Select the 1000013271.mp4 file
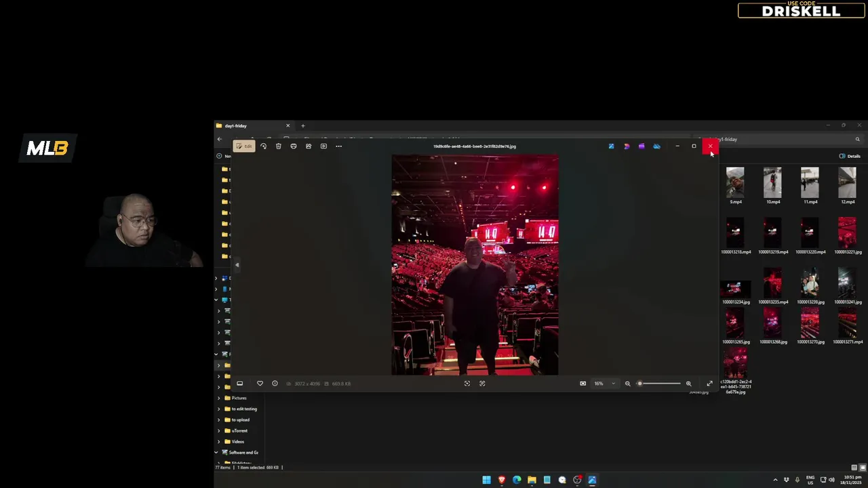This screenshot has height=488, width=868. coord(847,326)
